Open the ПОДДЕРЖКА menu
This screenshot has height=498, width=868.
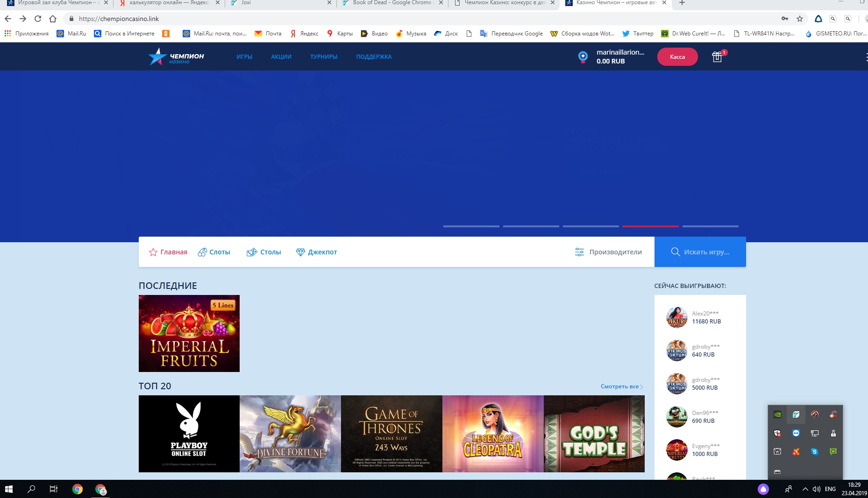pyautogui.click(x=374, y=57)
